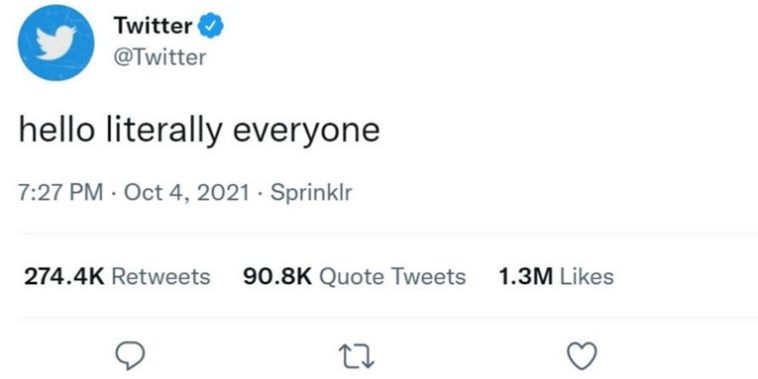The image size is (758, 379).
Task: Click the Sprinklr source label
Action: coord(311,193)
